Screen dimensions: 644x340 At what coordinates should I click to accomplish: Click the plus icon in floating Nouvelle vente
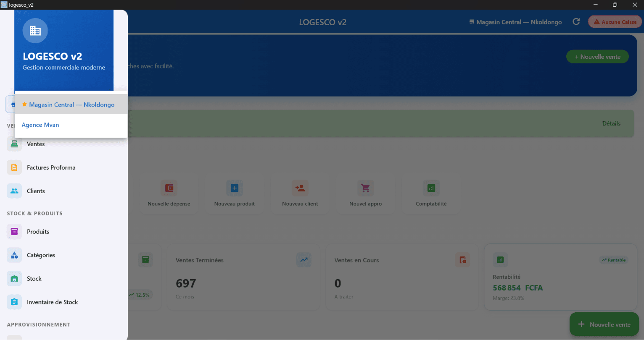[581, 324]
